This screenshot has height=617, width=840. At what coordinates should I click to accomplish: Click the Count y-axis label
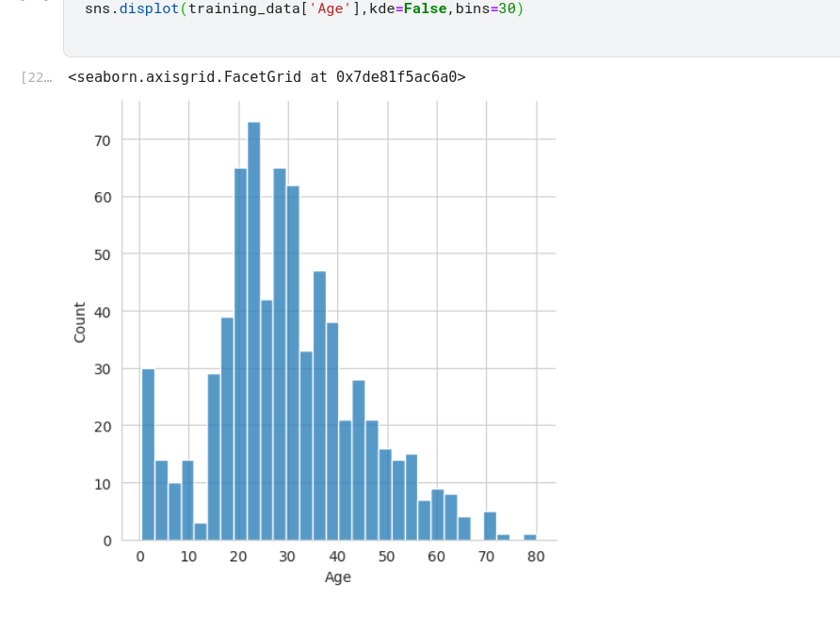(x=80, y=322)
